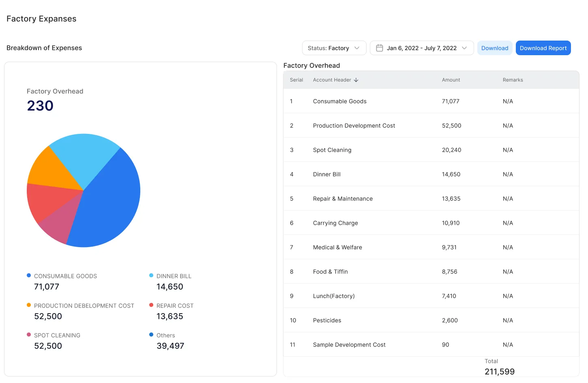
Task: Click the Spot Cleaning legend dot
Action: (x=28, y=334)
